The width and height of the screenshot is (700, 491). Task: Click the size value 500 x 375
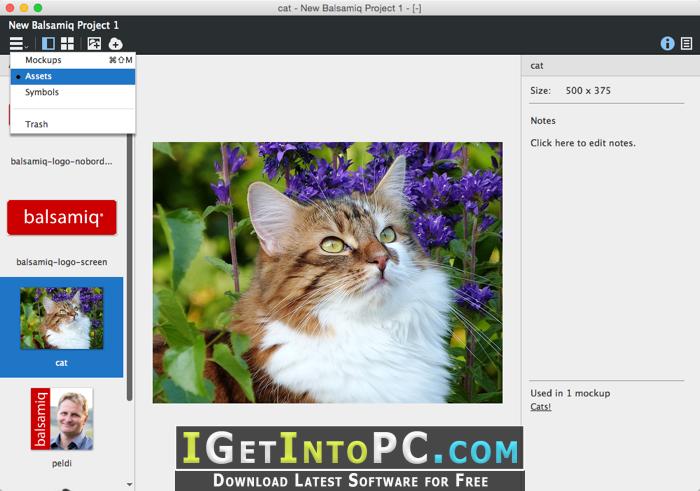[x=588, y=91]
